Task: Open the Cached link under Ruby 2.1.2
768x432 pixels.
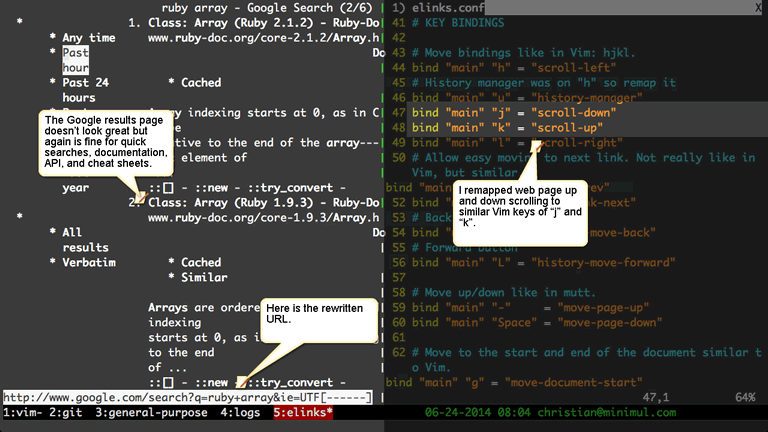Action: (x=201, y=82)
